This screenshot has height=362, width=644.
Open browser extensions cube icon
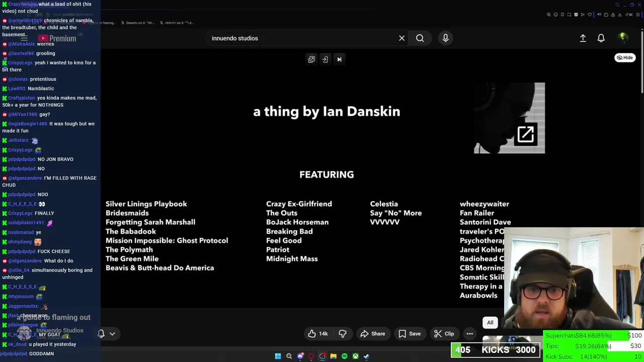(606, 15)
